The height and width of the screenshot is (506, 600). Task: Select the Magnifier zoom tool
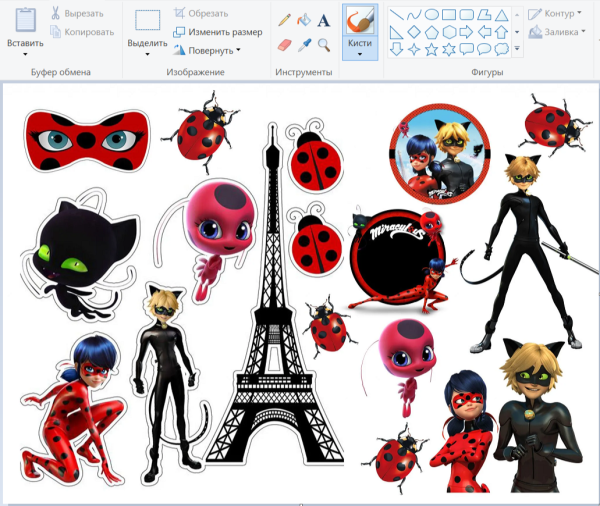click(324, 45)
